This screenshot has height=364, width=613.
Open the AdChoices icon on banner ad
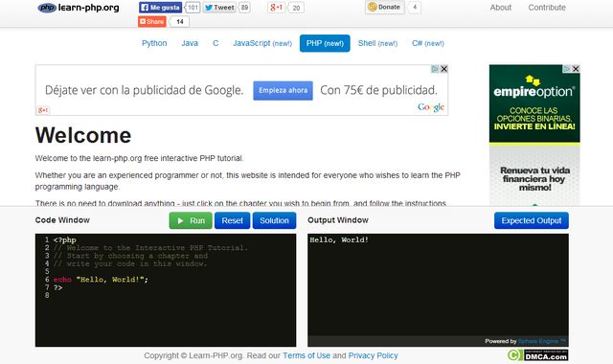click(x=435, y=69)
